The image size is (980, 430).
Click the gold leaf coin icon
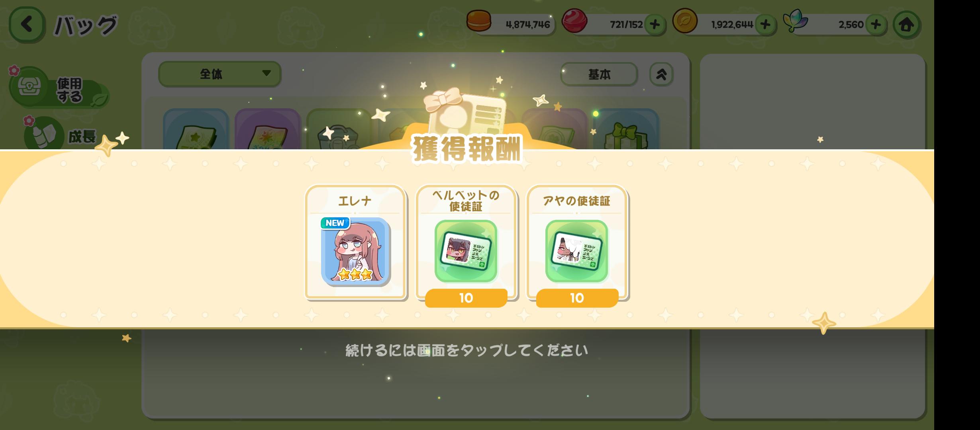click(x=685, y=21)
